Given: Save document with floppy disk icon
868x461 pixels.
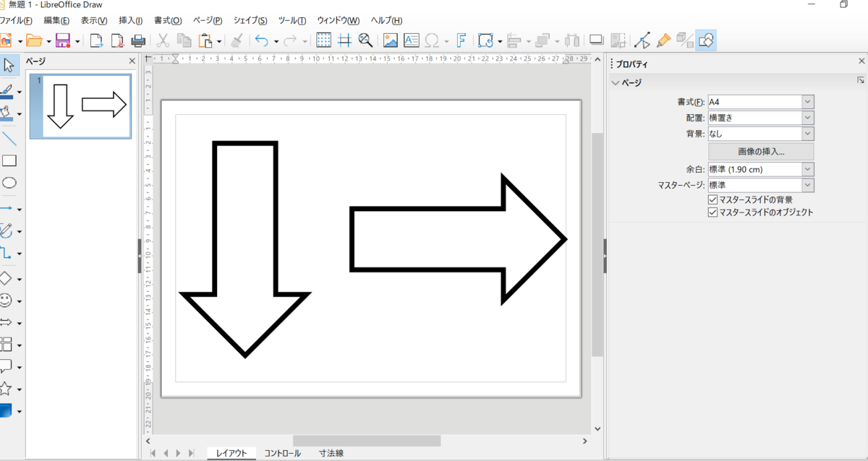Looking at the screenshot, I should coord(63,40).
